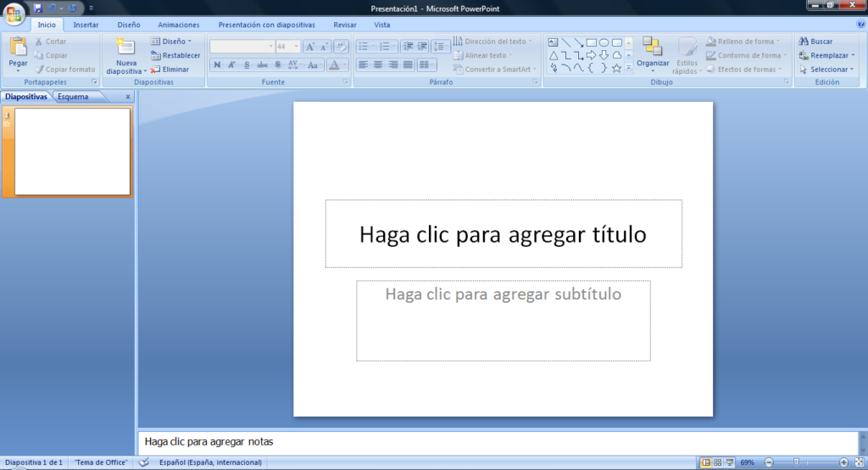The width and height of the screenshot is (868, 470).
Task: Open the Seleccionar dropdown in Edición
Action: click(x=829, y=70)
